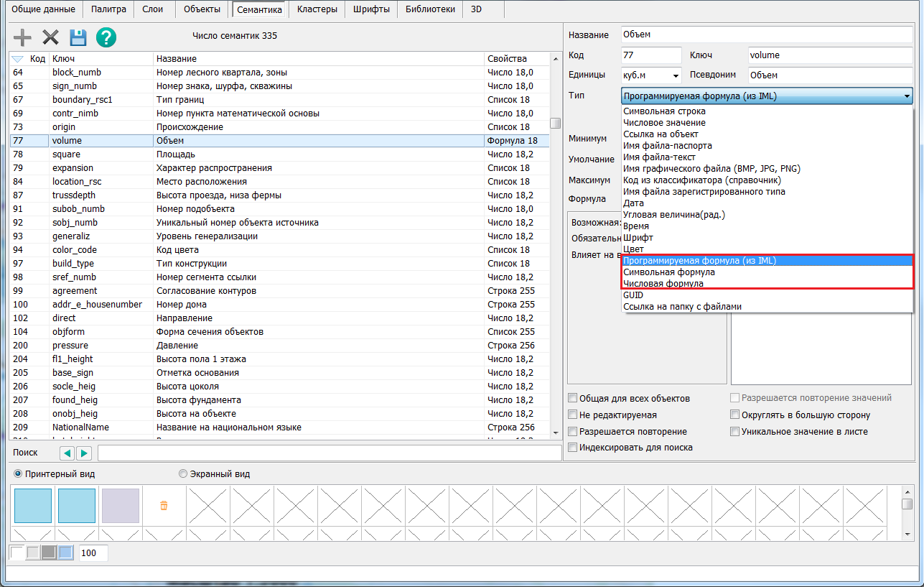The image size is (924, 587).
Task: Pick Символьная строка in the type list
Action: point(664,111)
